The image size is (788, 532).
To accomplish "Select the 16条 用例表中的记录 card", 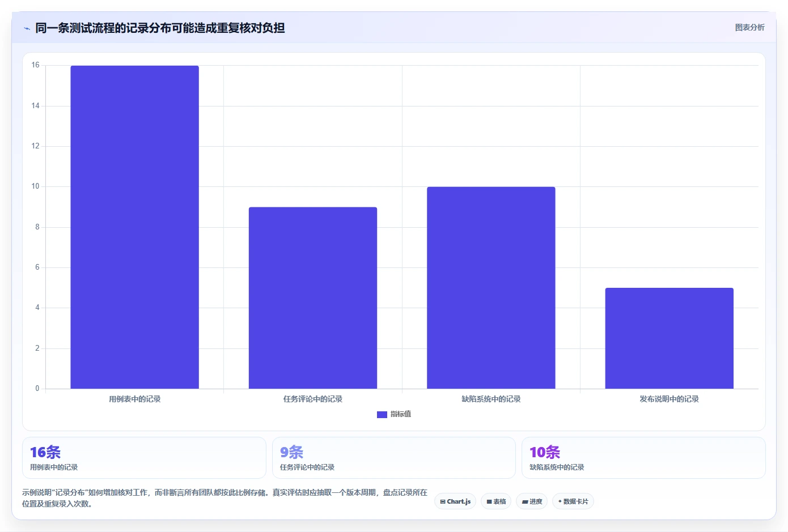I will (144, 458).
